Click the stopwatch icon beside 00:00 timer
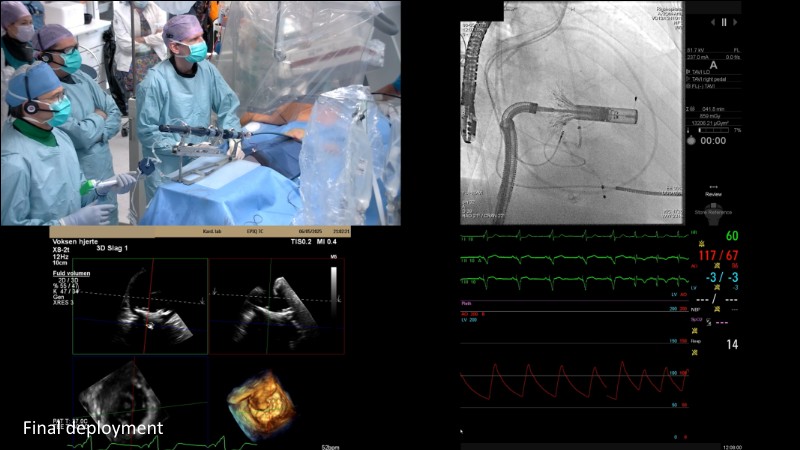The image size is (800, 450). click(x=691, y=141)
